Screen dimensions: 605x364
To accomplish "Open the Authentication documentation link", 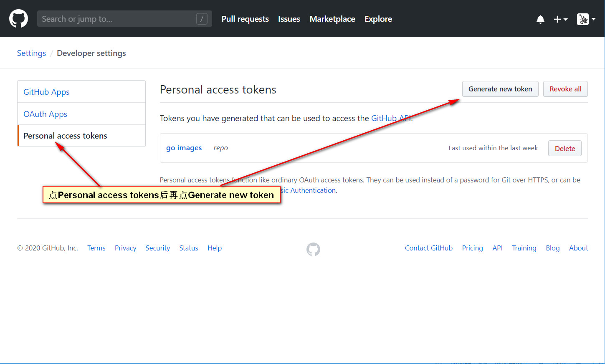I will (x=309, y=190).
